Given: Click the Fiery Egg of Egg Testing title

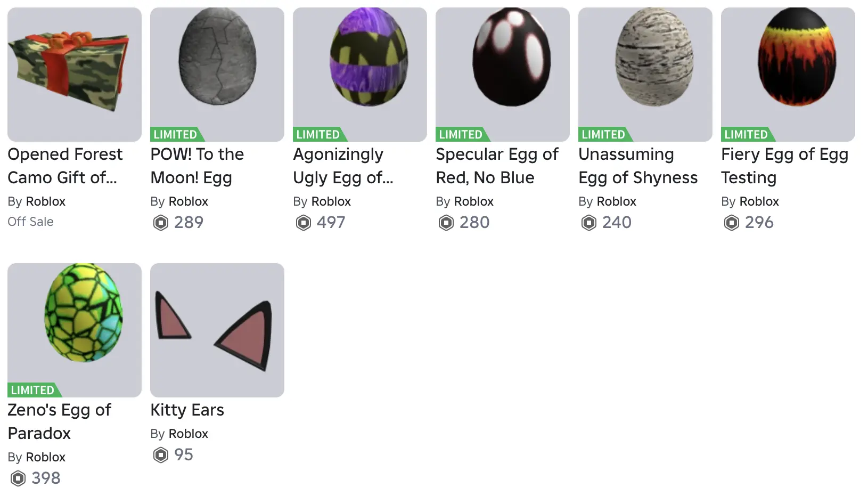Looking at the screenshot, I should tap(784, 166).
